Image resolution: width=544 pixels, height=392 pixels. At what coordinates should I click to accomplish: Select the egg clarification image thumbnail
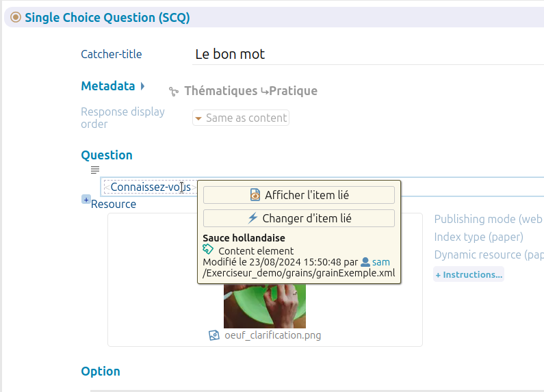pos(265,306)
